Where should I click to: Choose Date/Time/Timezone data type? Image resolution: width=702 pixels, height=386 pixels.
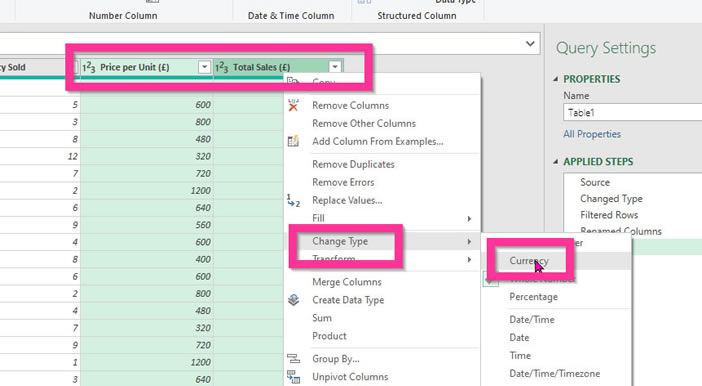555,373
